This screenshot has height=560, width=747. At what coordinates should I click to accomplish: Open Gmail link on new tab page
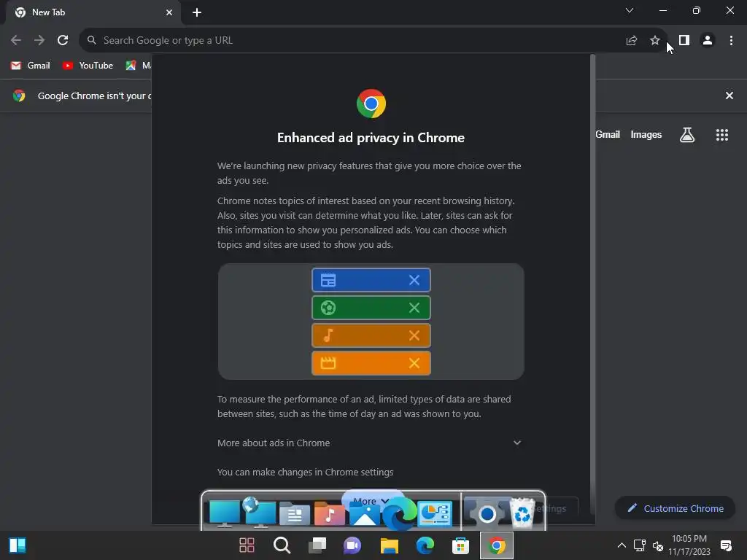click(x=608, y=135)
